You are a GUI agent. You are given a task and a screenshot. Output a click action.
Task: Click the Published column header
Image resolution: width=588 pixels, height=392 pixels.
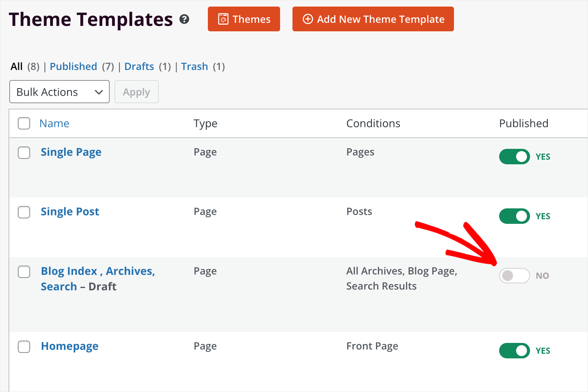point(523,123)
